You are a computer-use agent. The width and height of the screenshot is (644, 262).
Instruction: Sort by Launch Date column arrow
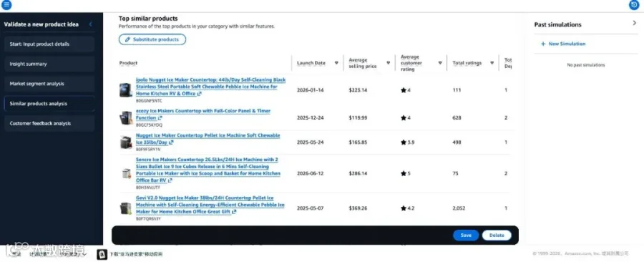click(336, 63)
